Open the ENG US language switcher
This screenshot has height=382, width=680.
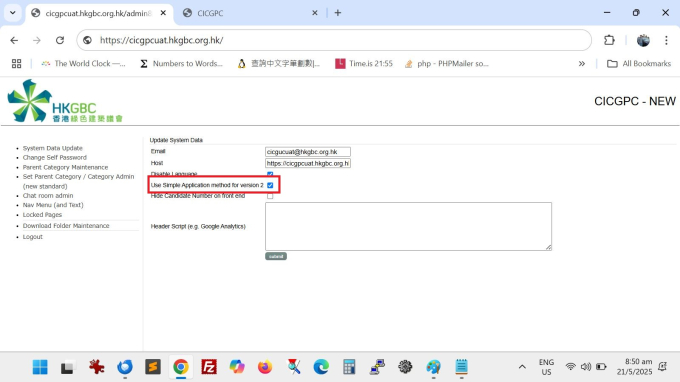click(546, 367)
